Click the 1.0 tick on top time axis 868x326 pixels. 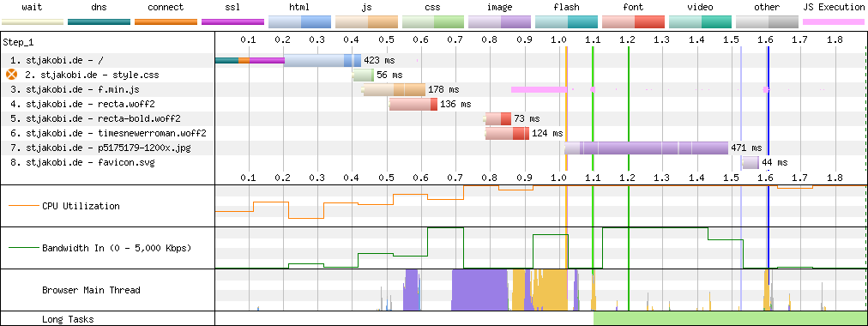pyautogui.click(x=560, y=39)
